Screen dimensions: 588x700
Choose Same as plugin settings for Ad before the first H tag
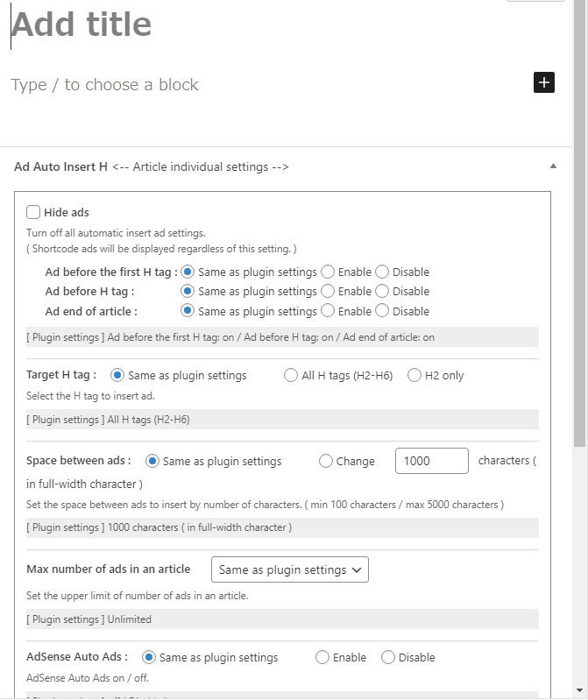(188, 272)
